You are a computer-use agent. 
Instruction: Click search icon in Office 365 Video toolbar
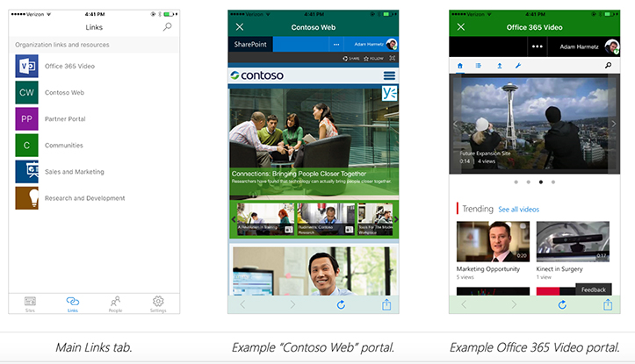click(608, 65)
